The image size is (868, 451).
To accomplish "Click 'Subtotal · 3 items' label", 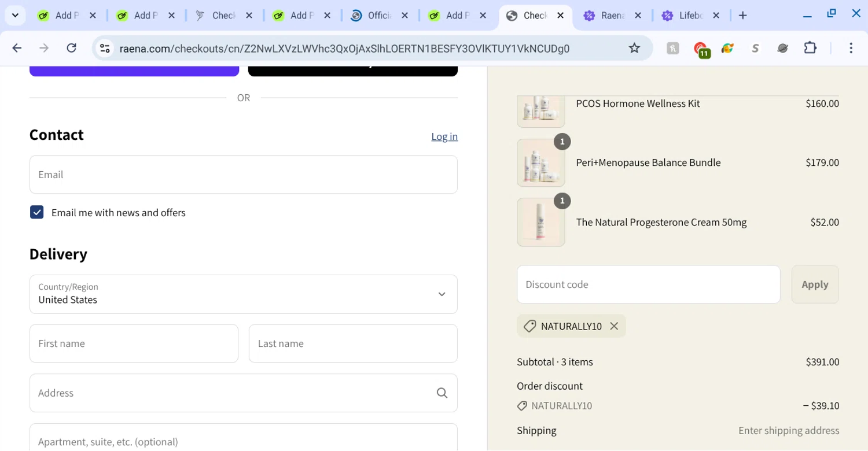I will (554, 362).
